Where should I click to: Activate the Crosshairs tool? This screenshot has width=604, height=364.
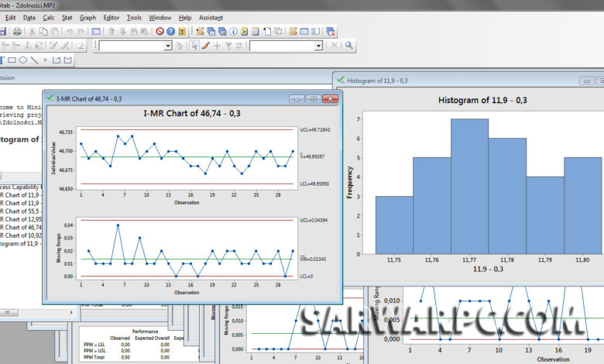[x=217, y=46]
